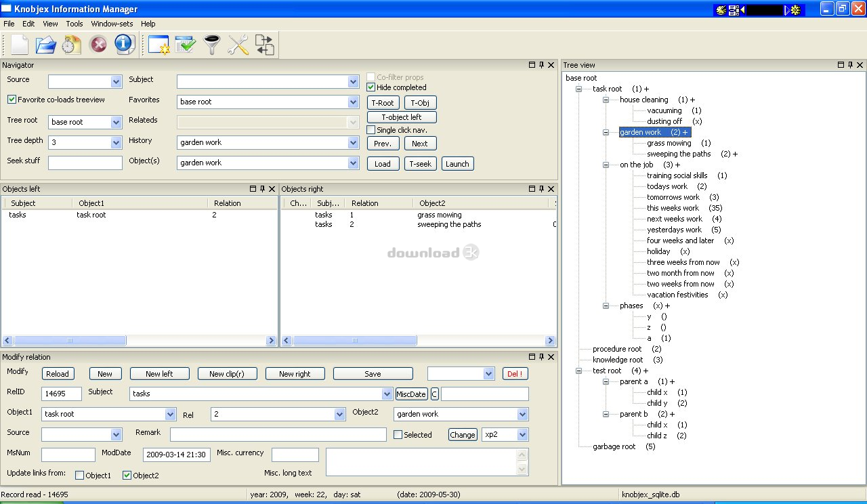
Task: Open the blue info toolbar icon
Action: click(125, 45)
